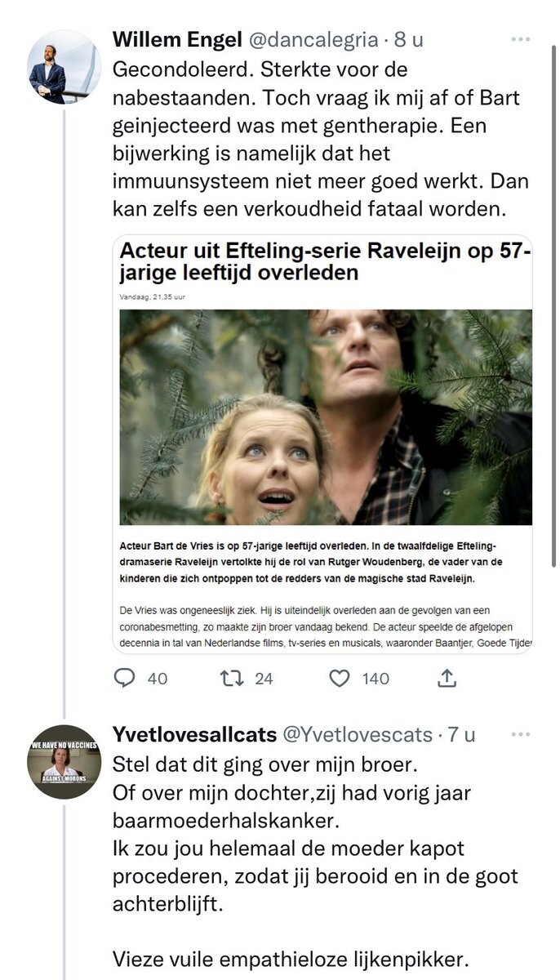This screenshot has width=560, height=980.
Task: Like the tweet with heart icon
Action: point(341,678)
